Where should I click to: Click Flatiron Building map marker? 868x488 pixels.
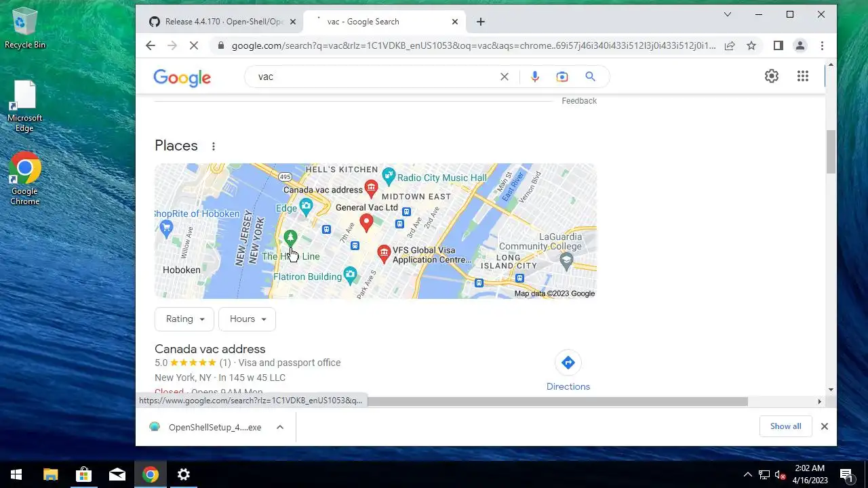(x=350, y=275)
